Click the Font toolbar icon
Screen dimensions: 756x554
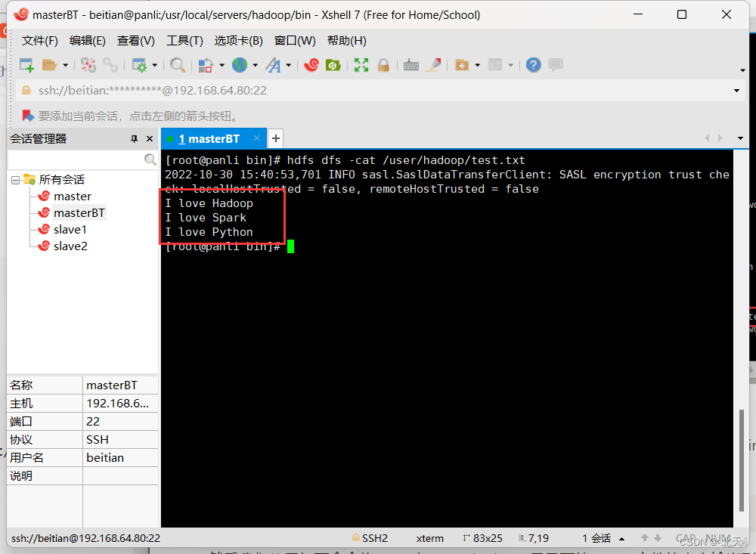(x=274, y=64)
